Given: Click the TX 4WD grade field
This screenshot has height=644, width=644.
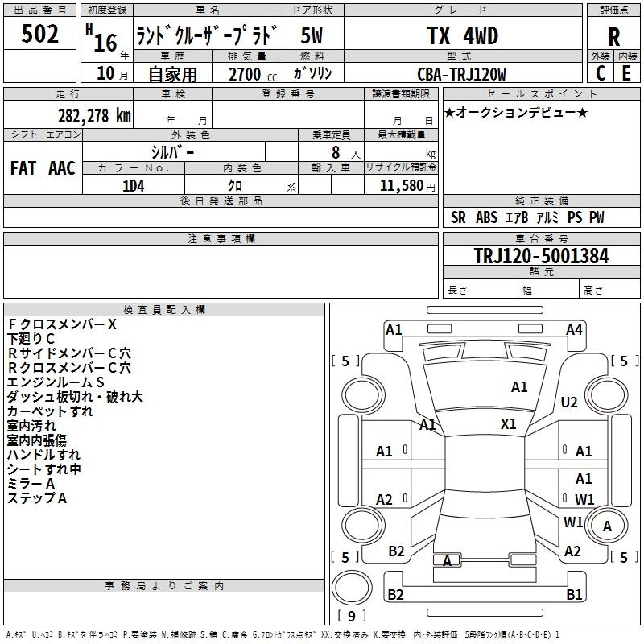Looking at the screenshot, I should 462,36.
